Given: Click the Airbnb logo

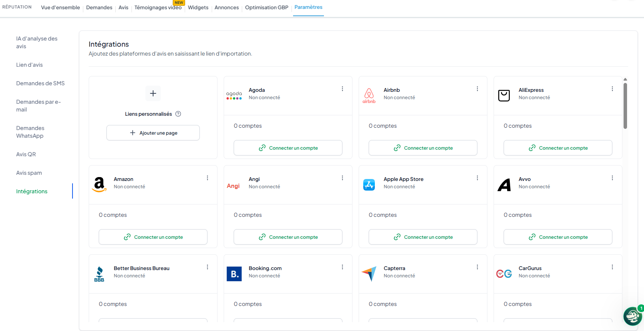Looking at the screenshot, I should pos(369,96).
